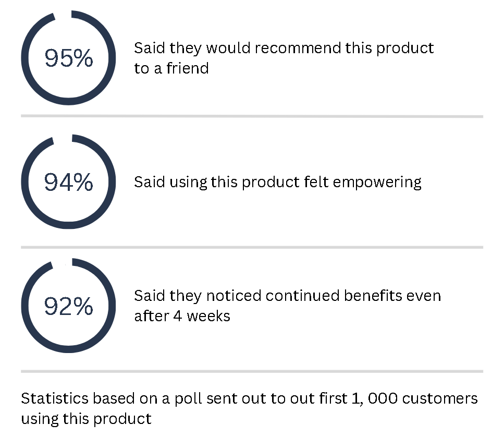
Task: Click the 94% circular progress ring
Action: (x=68, y=181)
